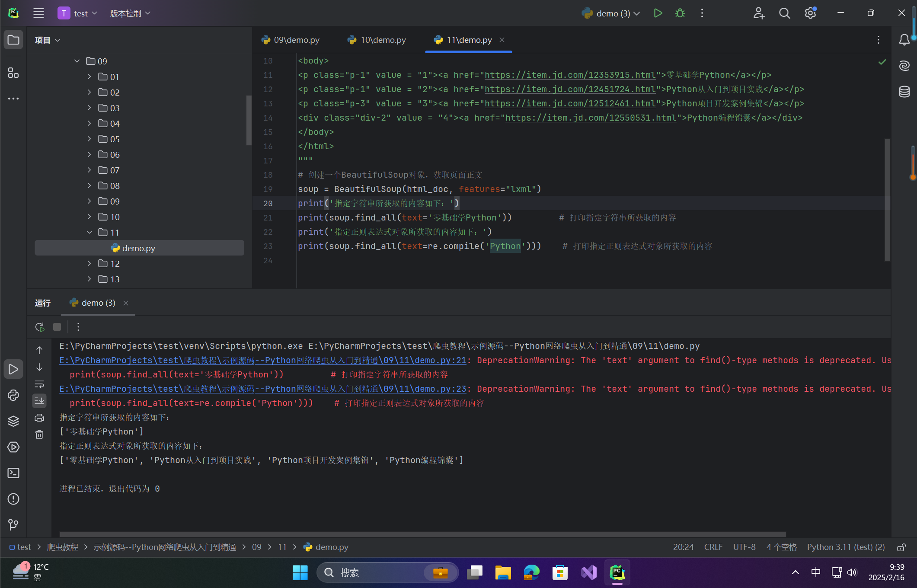Screen dimensions: 917x588
Task: Close the 11\demo.py tab
Action: [502, 40]
